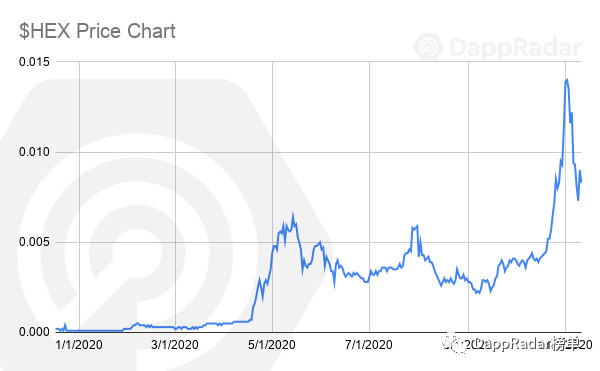Select the 0.015 y-axis label
This screenshot has width=600, height=371.
tap(34, 62)
